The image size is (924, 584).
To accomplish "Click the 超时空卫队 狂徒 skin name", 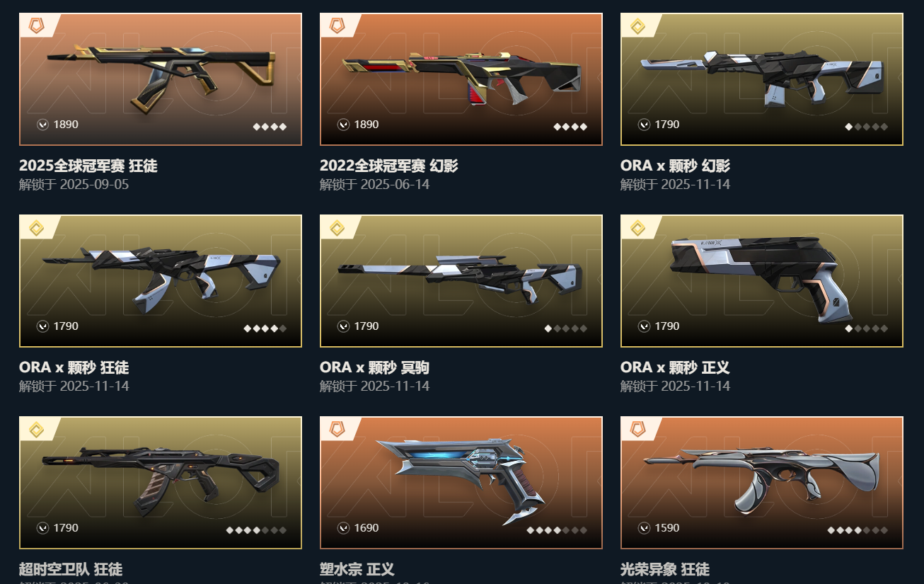I will point(71,569).
